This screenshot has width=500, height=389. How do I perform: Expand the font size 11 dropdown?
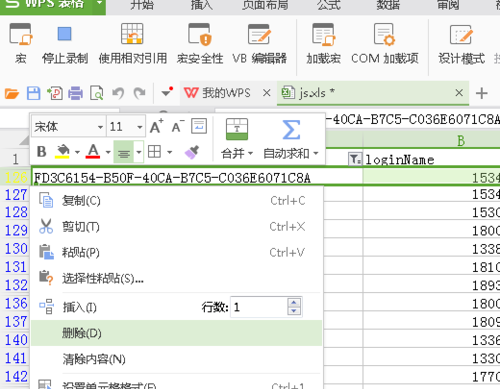(140, 127)
